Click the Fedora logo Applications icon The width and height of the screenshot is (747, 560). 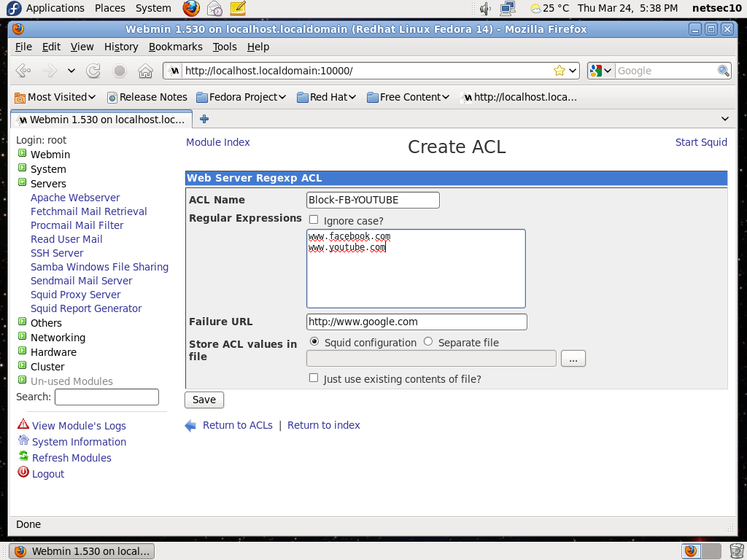14,8
